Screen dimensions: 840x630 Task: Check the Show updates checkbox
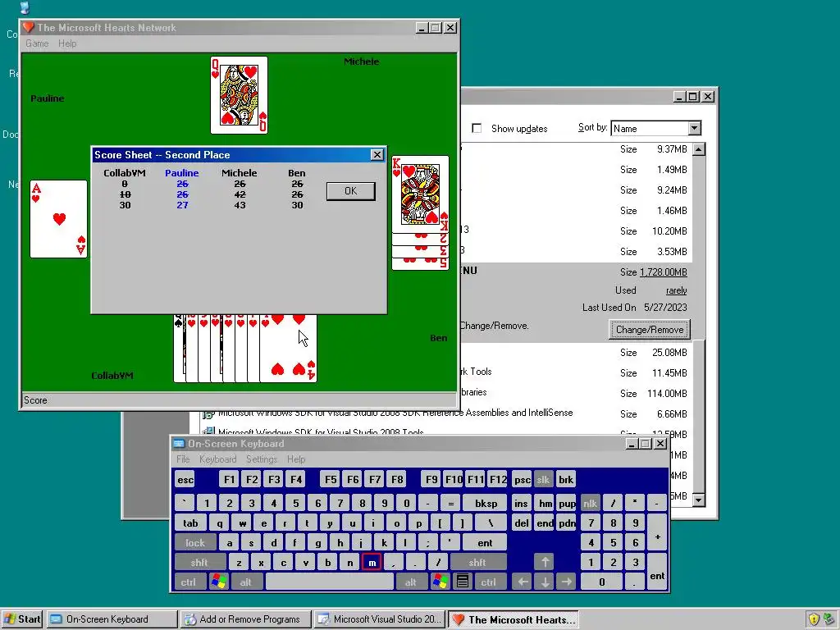tap(477, 129)
